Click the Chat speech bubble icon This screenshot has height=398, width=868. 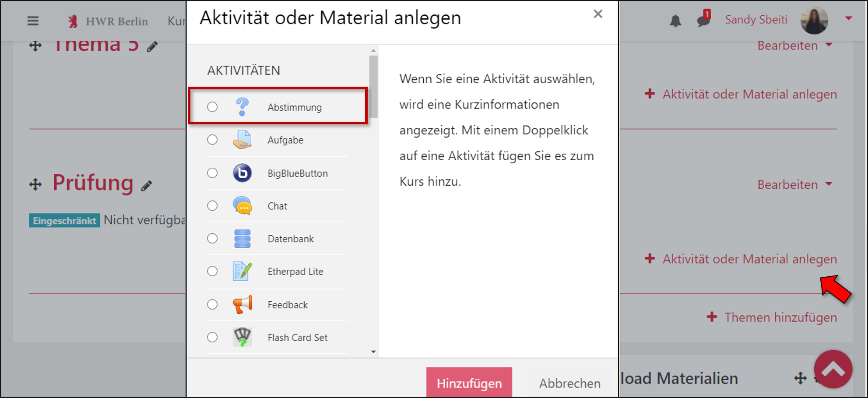[x=242, y=206]
